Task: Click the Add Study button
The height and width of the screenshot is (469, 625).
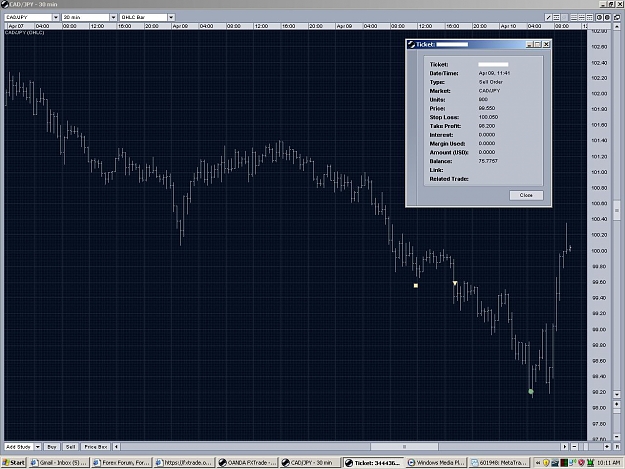Action: click(x=19, y=447)
